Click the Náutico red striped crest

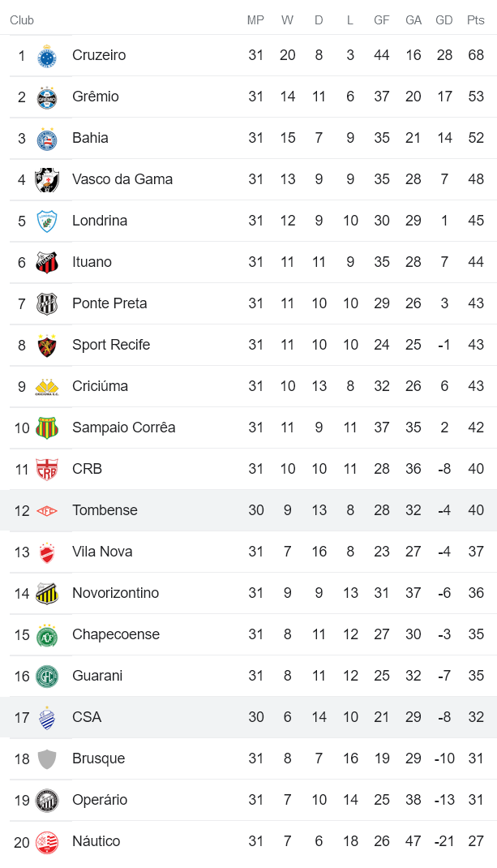click(x=47, y=842)
